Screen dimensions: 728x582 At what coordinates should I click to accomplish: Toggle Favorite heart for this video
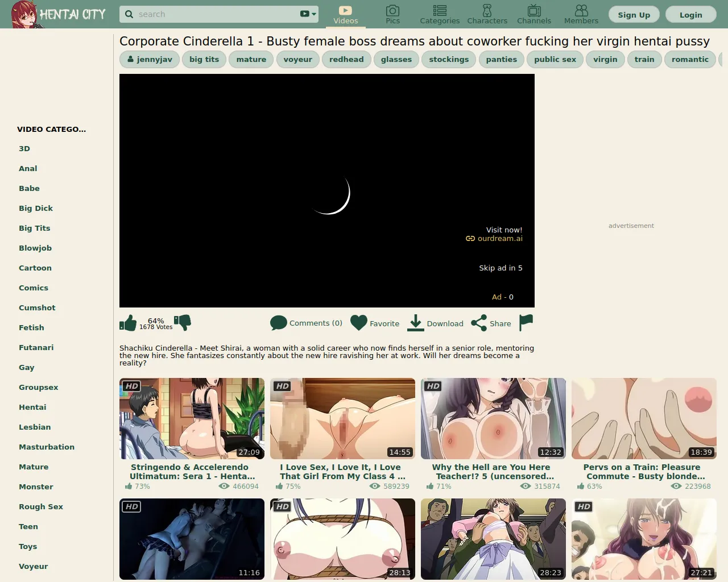click(359, 323)
